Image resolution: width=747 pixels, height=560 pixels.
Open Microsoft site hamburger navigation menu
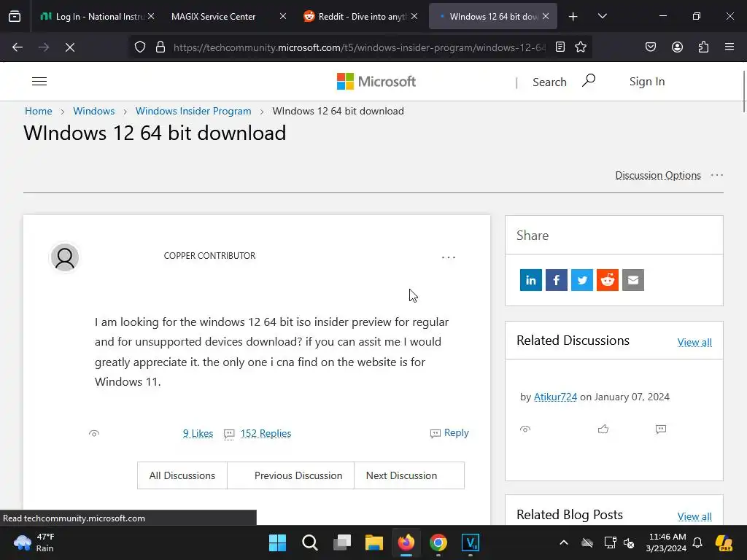click(39, 82)
